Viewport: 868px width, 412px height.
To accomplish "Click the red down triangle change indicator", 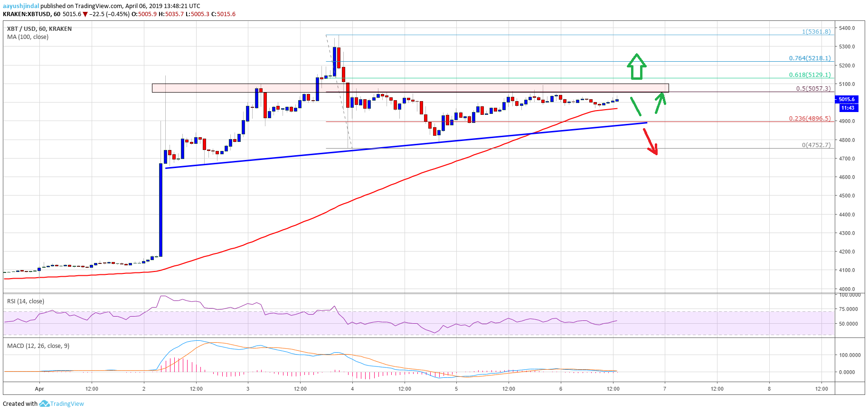I will click(x=85, y=14).
